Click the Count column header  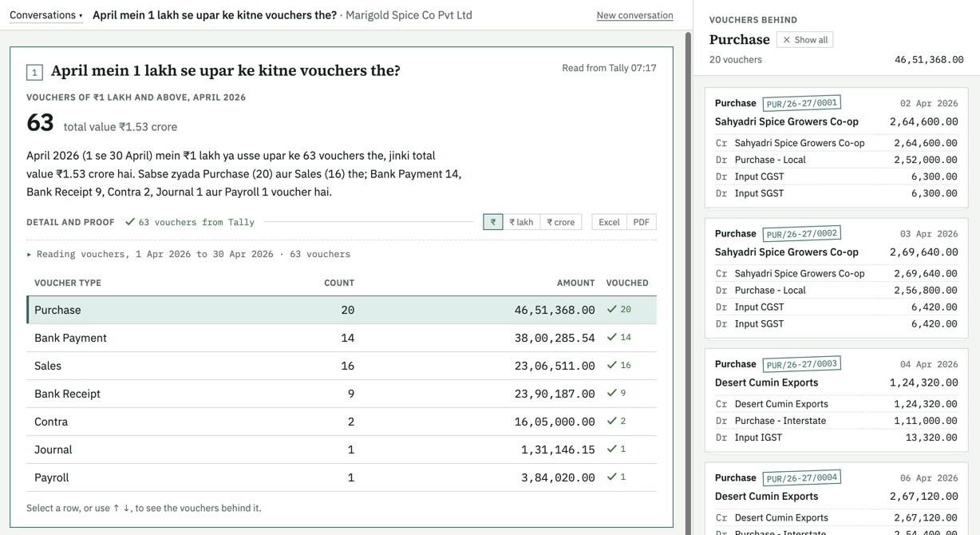(x=339, y=283)
